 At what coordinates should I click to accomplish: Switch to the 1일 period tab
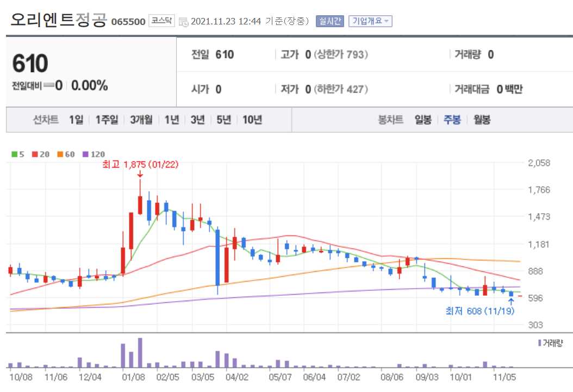point(76,120)
